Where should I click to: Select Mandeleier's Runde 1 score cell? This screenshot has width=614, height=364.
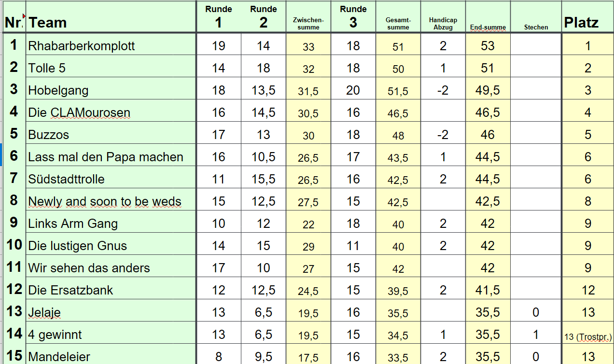[x=219, y=357]
